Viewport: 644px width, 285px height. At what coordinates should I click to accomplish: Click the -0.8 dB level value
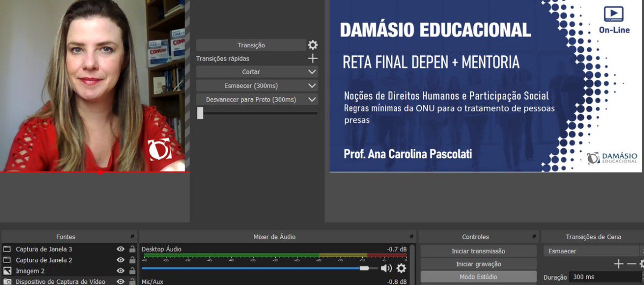click(397, 281)
